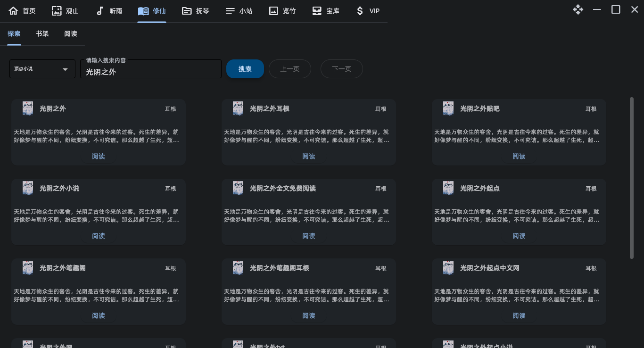Click cover thumbnail of 光阴之外全文免费阅读
This screenshot has height=348, width=644.
[238, 188]
